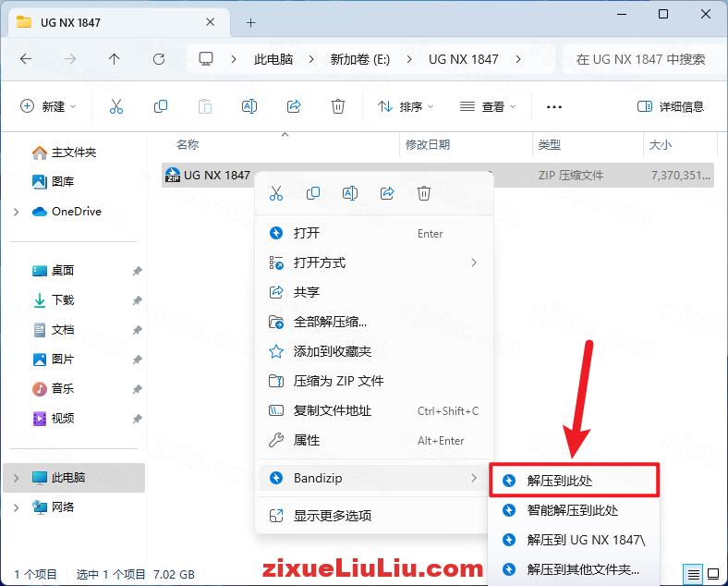Screen dimensions: 728x586
Task: Open 图库 in the sidebar
Action: [53, 181]
